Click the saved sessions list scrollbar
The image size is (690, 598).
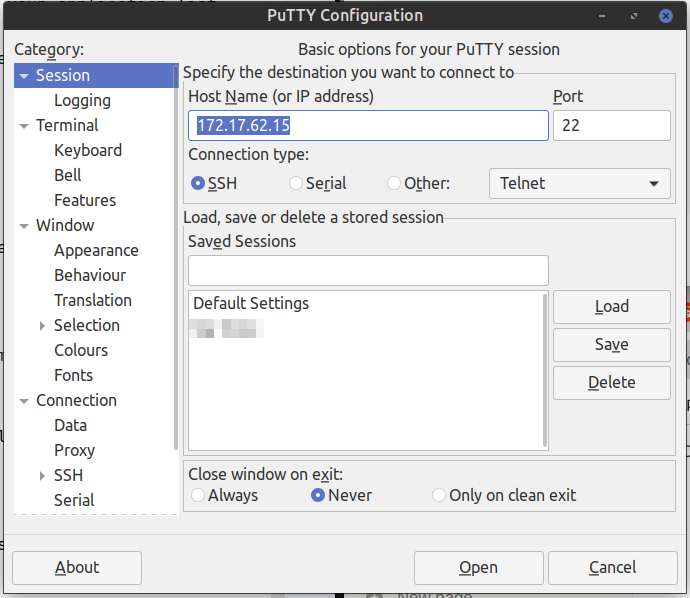tap(545, 370)
